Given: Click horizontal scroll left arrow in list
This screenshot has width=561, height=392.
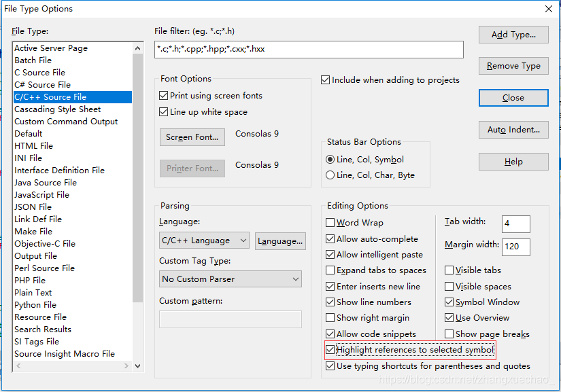Looking at the screenshot, I should (x=18, y=366).
